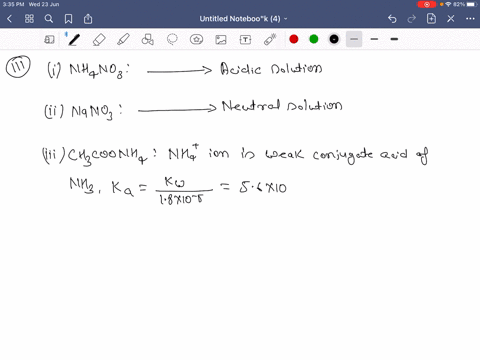Select the medium stroke width
The image size is (480, 360).
tap(374, 39)
